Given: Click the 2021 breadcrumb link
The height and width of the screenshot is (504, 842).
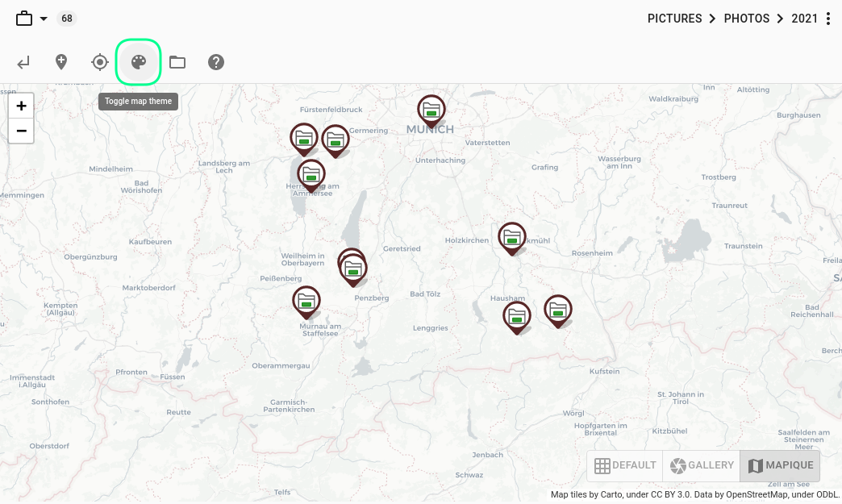Looking at the screenshot, I should coord(804,18).
